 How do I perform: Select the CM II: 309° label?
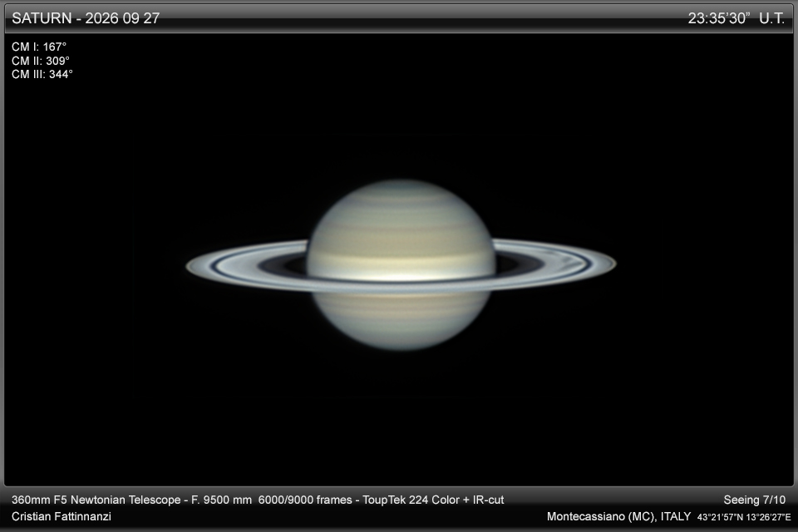[x=41, y=61]
